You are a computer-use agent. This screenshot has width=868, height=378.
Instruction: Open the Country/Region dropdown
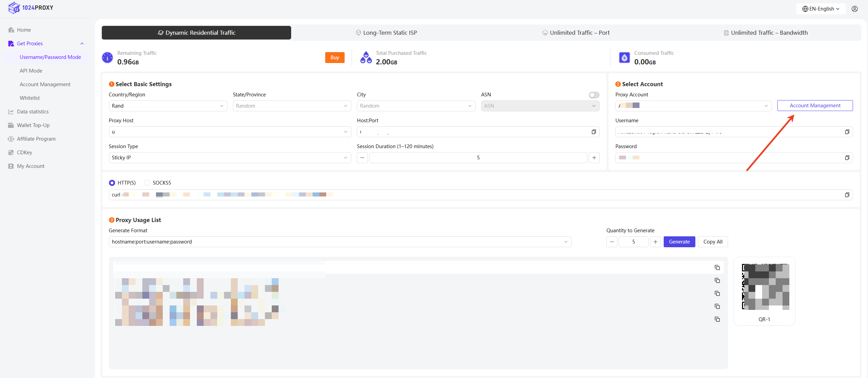point(168,106)
